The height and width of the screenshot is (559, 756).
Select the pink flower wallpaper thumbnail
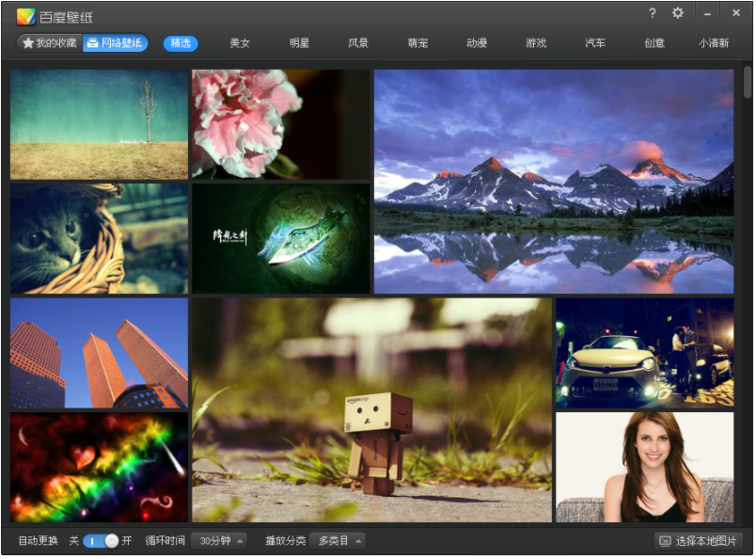(281, 124)
